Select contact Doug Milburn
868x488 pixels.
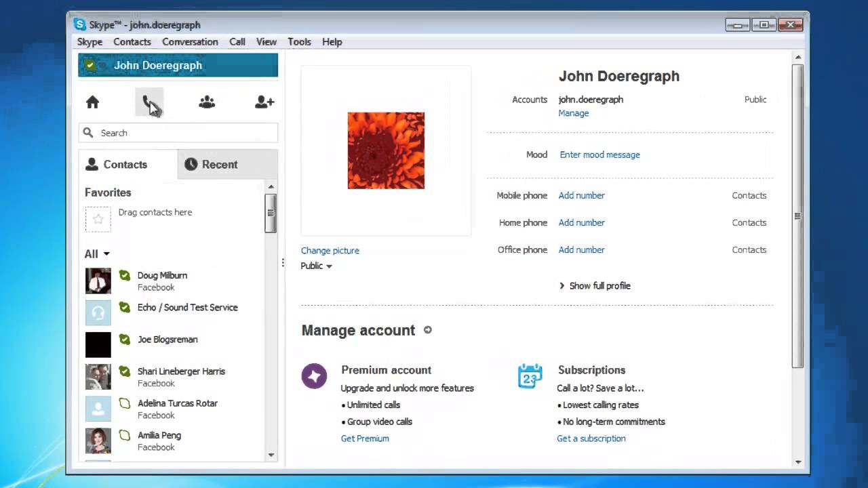pyautogui.click(x=172, y=281)
